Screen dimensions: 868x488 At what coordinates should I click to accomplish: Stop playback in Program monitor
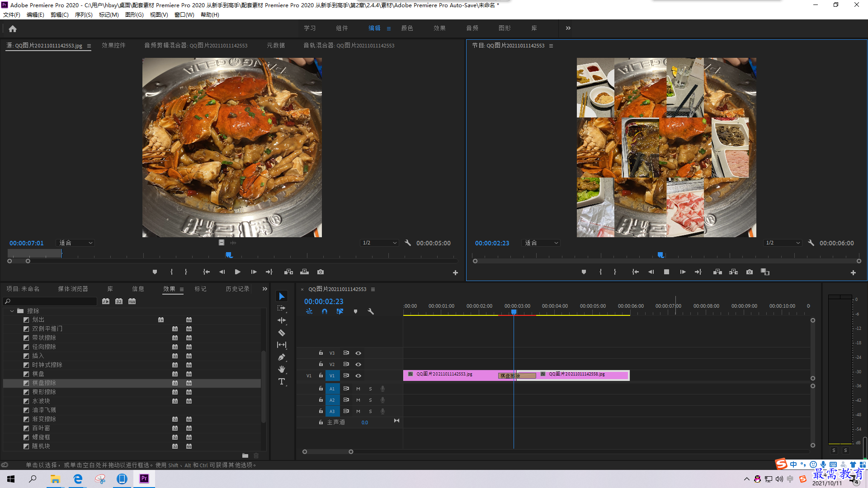click(666, 272)
